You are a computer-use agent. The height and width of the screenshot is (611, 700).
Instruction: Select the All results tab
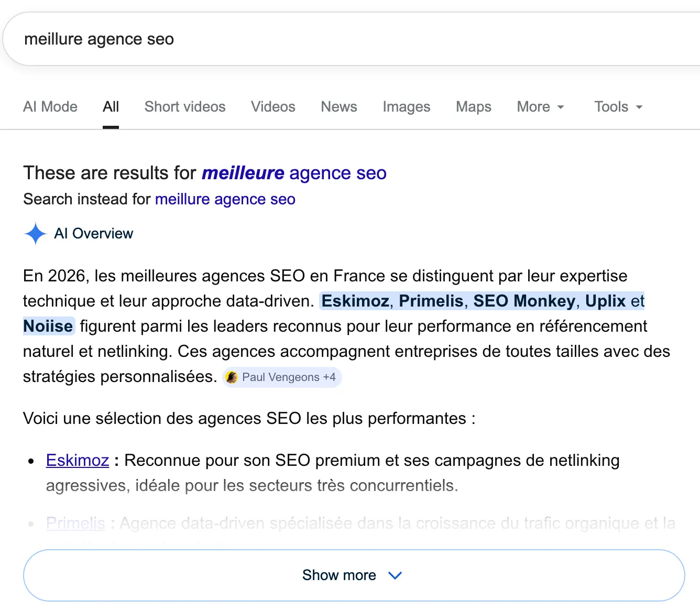pos(111,107)
